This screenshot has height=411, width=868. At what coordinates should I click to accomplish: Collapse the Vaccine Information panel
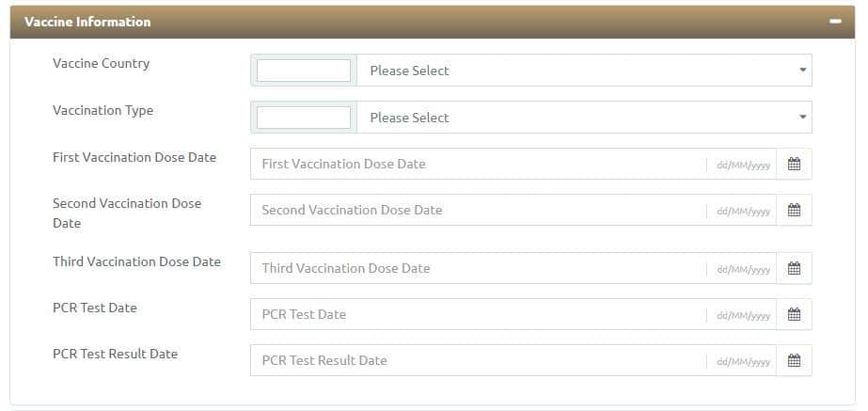[835, 22]
